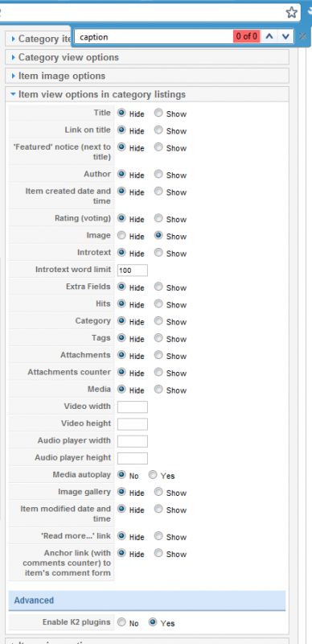The image size is (312, 644).
Task: Expand Category view options section
Action: tap(147, 57)
